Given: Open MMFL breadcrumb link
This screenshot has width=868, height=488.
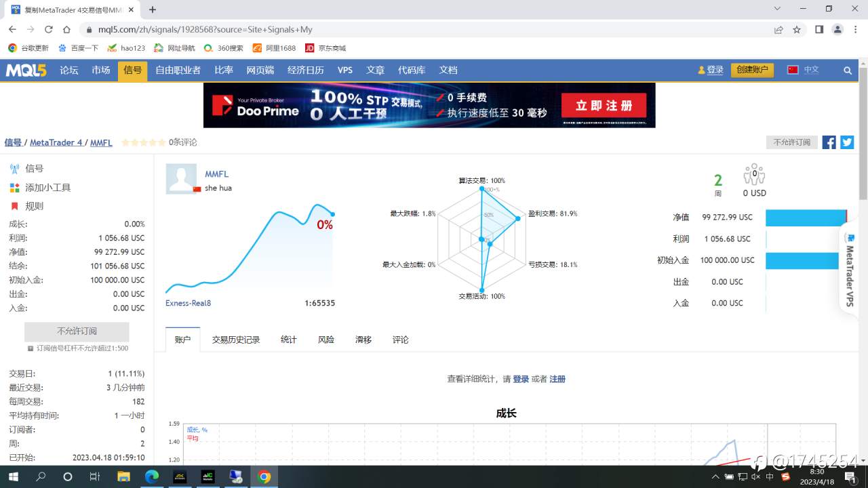Looking at the screenshot, I should (x=101, y=142).
